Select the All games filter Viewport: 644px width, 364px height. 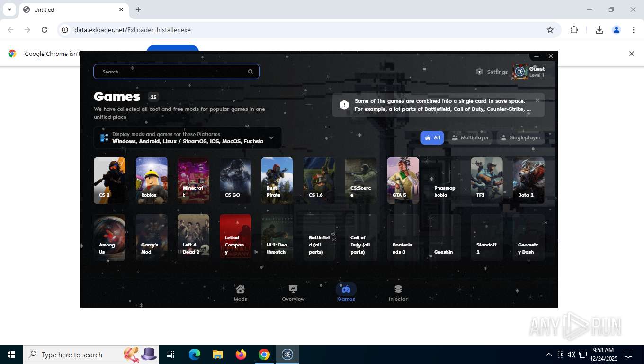pyautogui.click(x=432, y=137)
